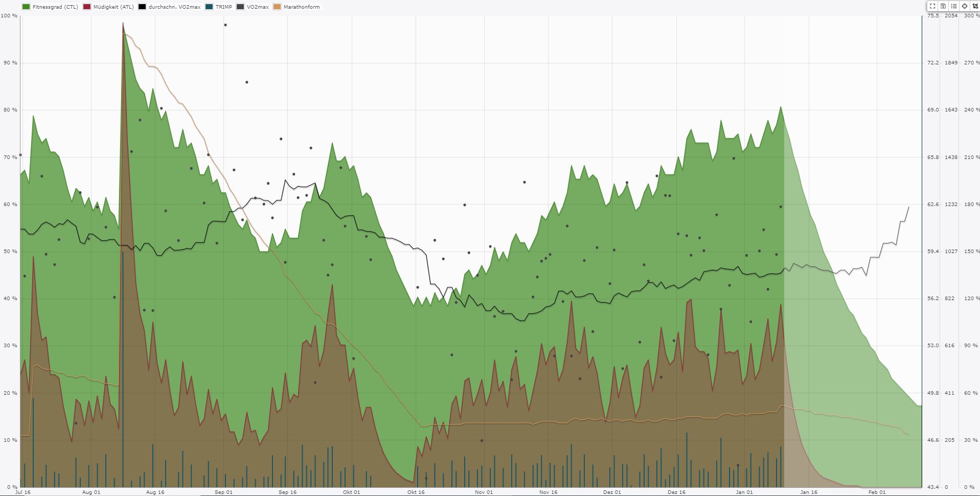This screenshot has height=496, width=980.
Task: Click the dark gray VO2max color swatch
Action: pyautogui.click(x=240, y=7)
